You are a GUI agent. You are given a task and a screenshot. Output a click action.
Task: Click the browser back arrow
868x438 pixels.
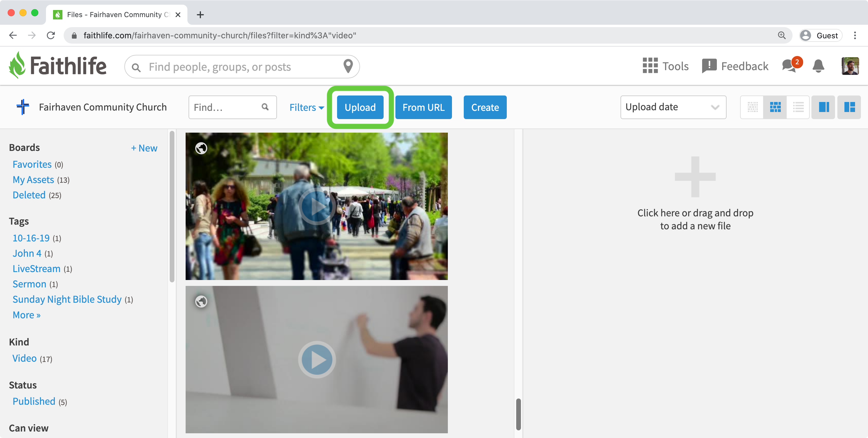(13, 35)
